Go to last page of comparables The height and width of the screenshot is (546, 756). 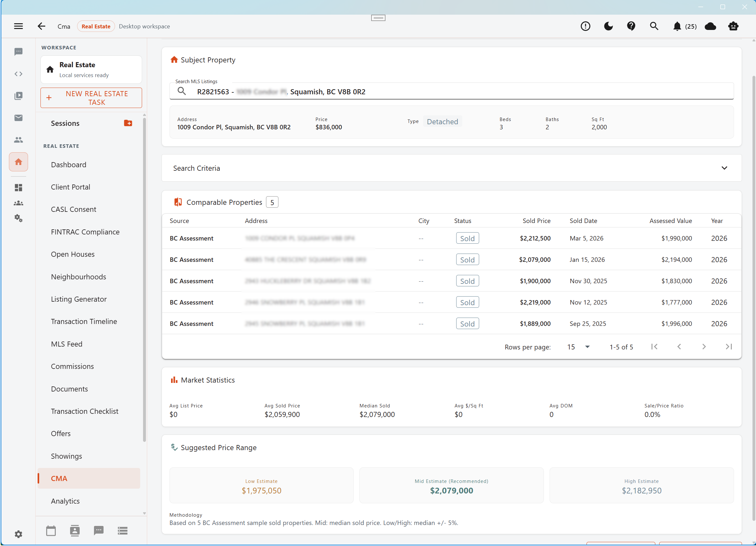[x=729, y=347]
